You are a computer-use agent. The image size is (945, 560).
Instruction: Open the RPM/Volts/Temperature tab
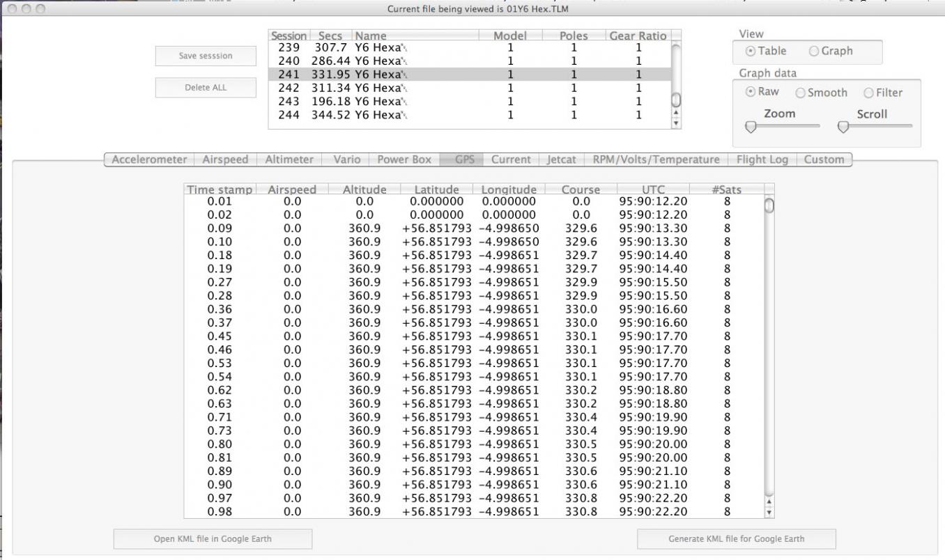coord(656,160)
